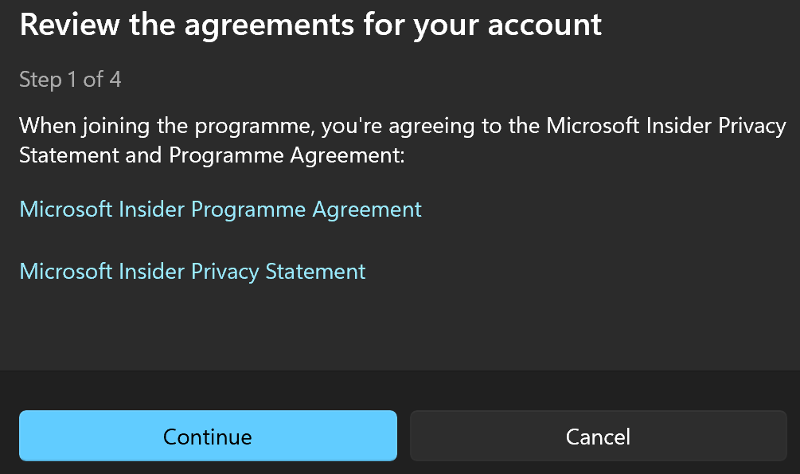The height and width of the screenshot is (474, 800).
Task: View the Insider Privacy Statement
Action: [x=192, y=271]
